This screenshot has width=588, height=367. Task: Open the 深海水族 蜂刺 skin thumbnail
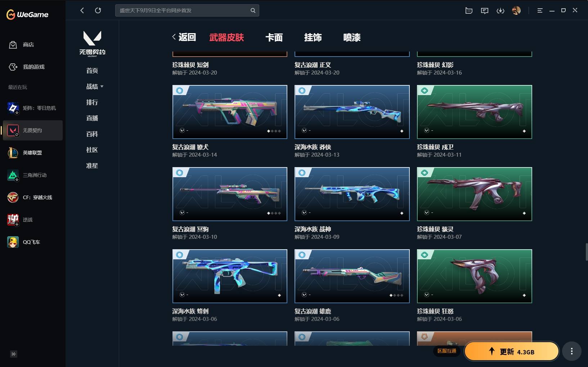pos(230,276)
